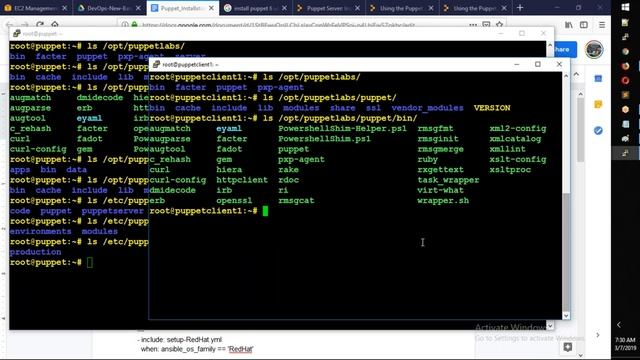The width and height of the screenshot is (640, 360).
Task: Maximize the puppetclient1 PuTTY window
Action: 538,64
